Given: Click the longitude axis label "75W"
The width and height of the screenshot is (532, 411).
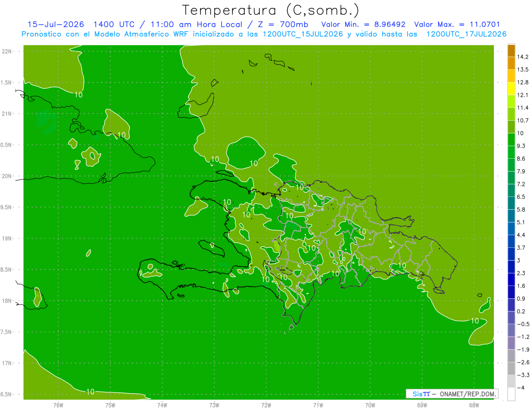Looking at the screenshot, I should pyautogui.click(x=110, y=405).
